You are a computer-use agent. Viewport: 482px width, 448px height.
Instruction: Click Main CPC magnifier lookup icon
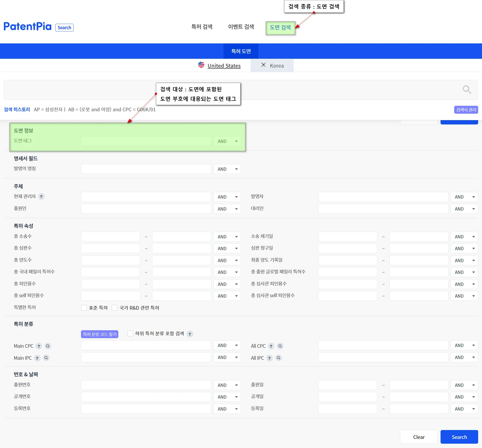pyautogui.click(x=48, y=346)
